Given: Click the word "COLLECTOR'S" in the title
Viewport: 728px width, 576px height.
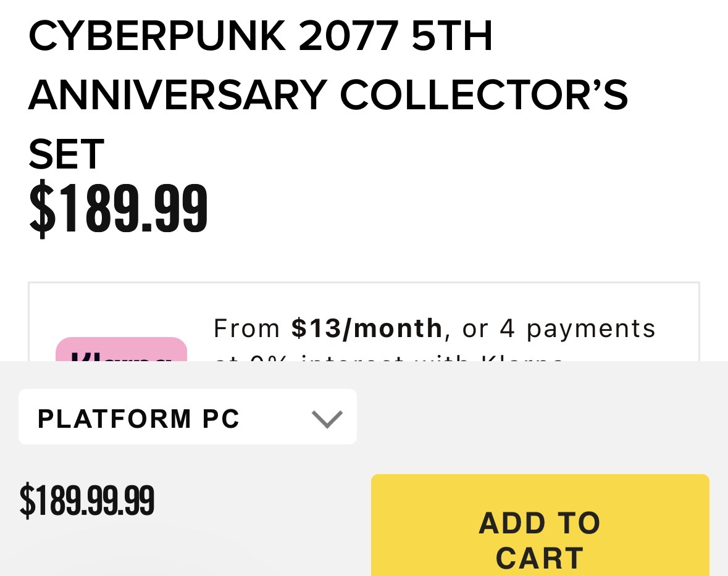Looking at the screenshot, I should click(x=483, y=96).
